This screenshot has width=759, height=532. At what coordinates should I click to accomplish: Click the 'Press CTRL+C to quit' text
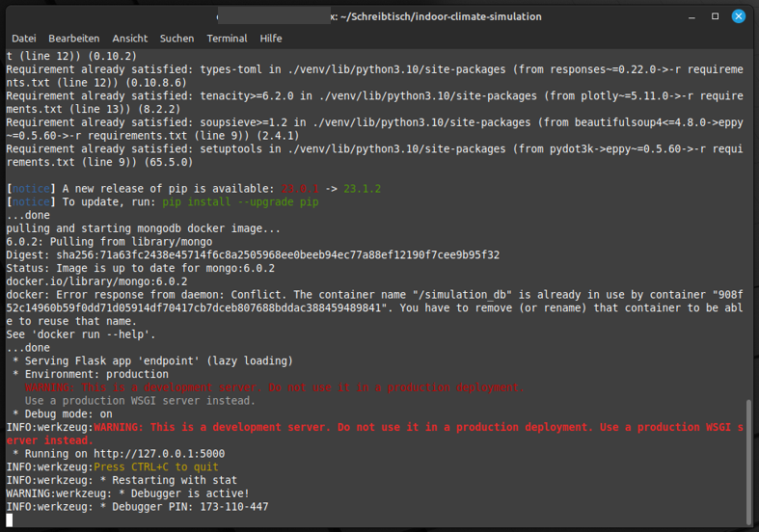156,466
